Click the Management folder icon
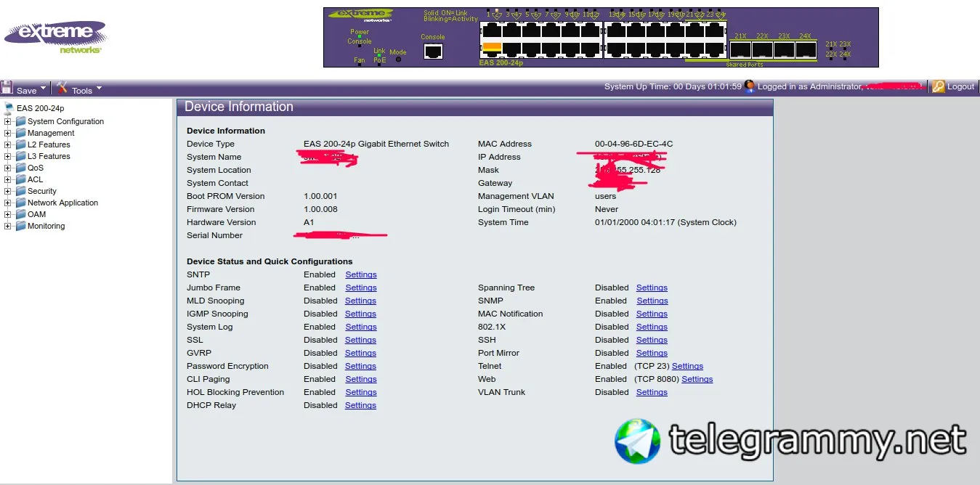 (20, 133)
